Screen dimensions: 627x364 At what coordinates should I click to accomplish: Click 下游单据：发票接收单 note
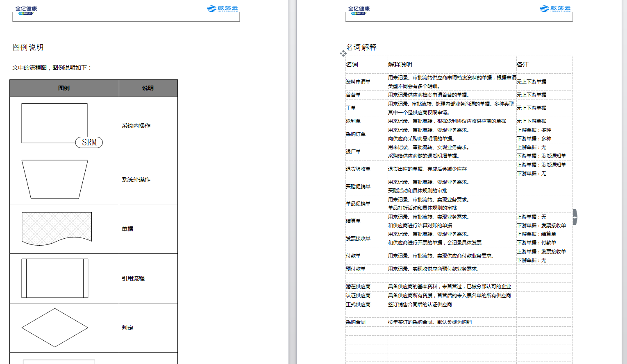pyautogui.click(x=541, y=226)
